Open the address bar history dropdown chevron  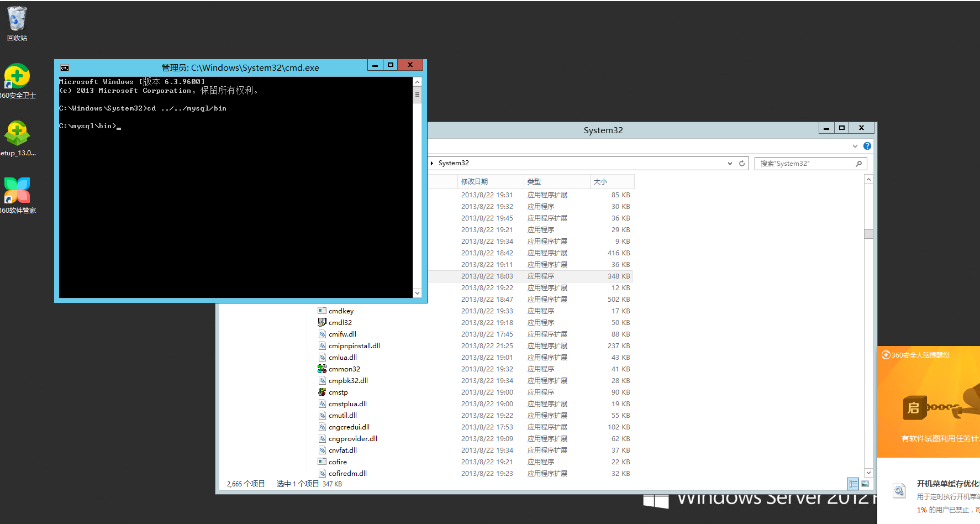coord(730,163)
